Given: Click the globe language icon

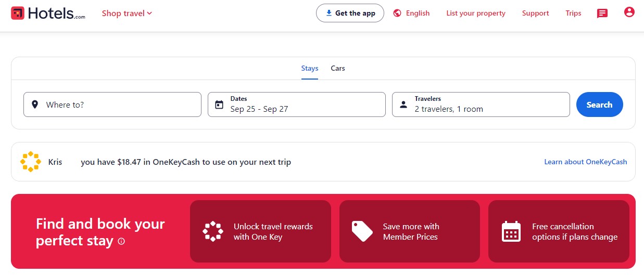Looking at the screenshot, I should (x=397, y=14).
